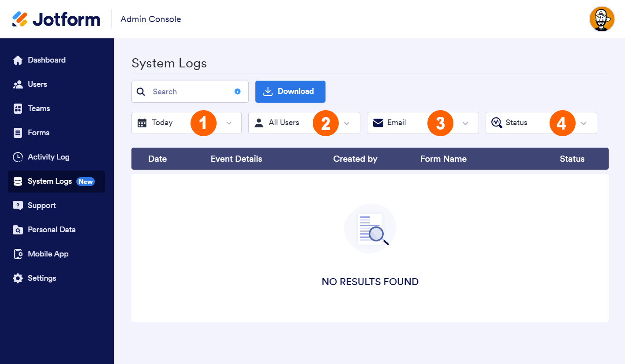Click the blue info icon in search
The width and height of the screenshot is (625, 364).
pyautogui.click(x=237, y=92)
